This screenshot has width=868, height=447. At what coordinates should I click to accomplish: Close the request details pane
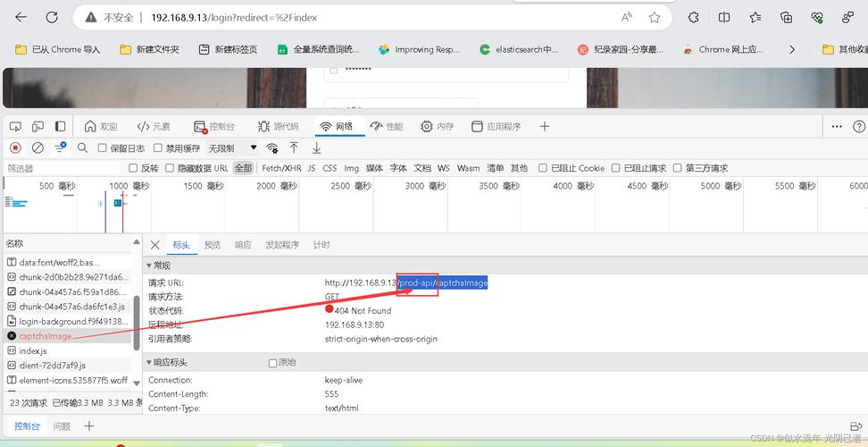click(x=155, y=245)
